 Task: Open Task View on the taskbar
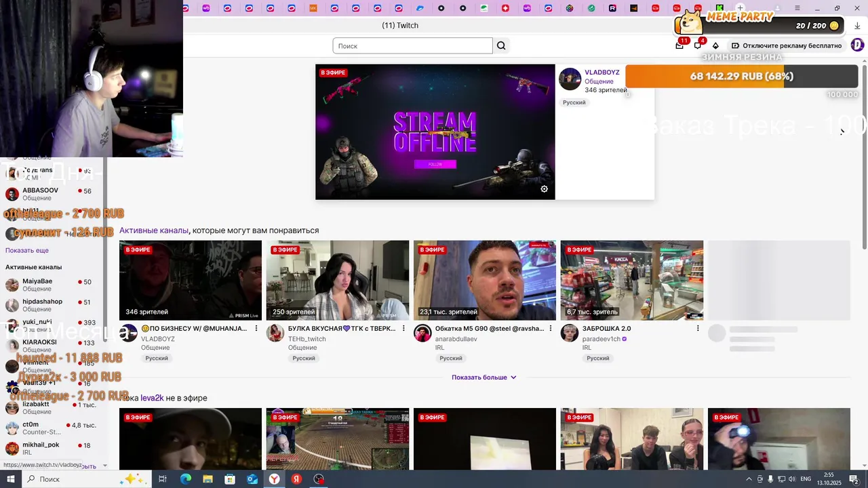point(163,479)
